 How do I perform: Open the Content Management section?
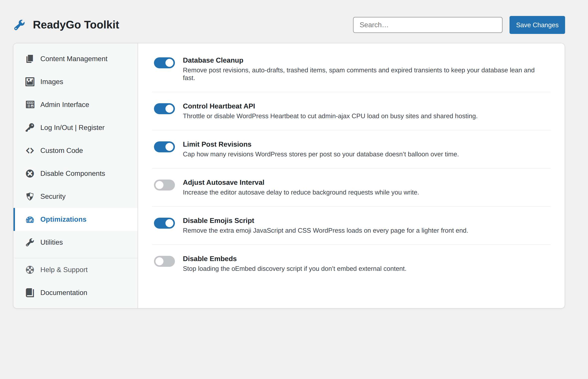[76, 59]
